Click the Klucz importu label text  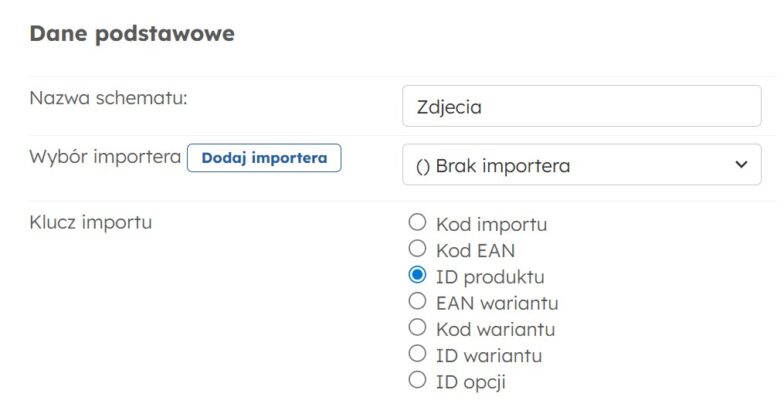click(90, 222)
